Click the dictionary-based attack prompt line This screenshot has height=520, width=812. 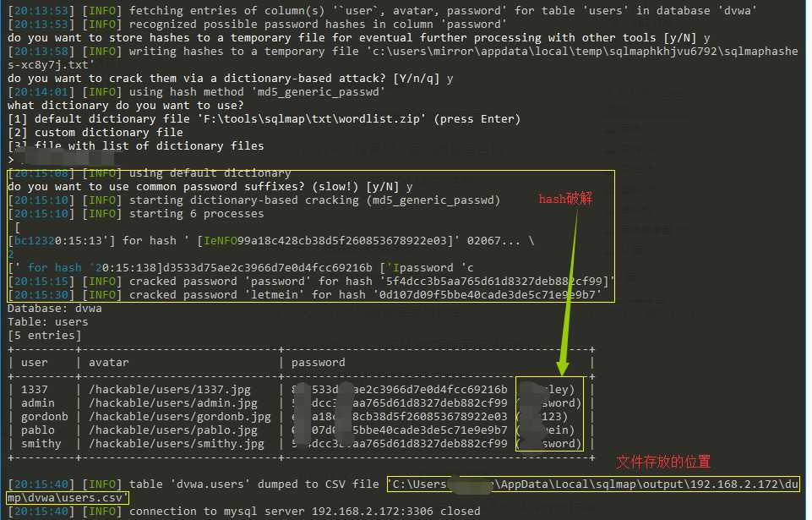click(230, 79)
